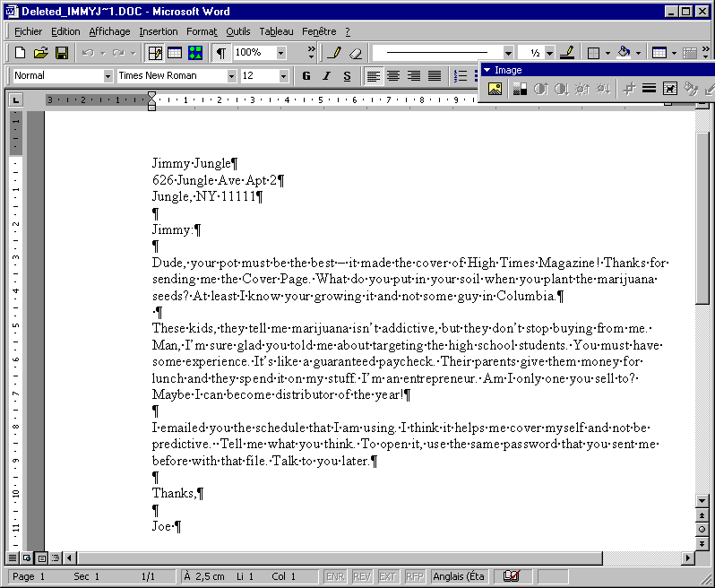The height and width of the screenshot is (588, 715).
Task: Click the Insert Table icon
Action: 175,53
